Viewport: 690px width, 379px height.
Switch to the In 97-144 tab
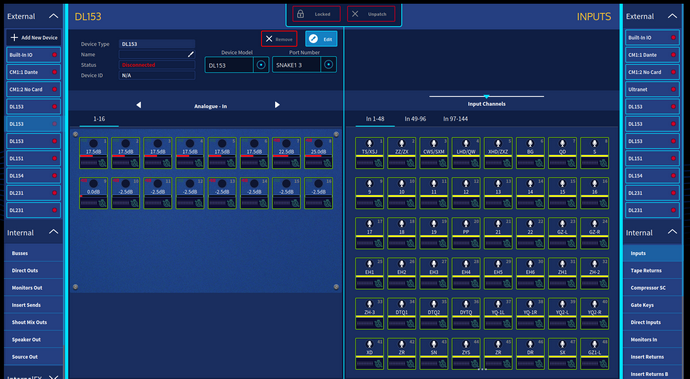pos(455,119)
